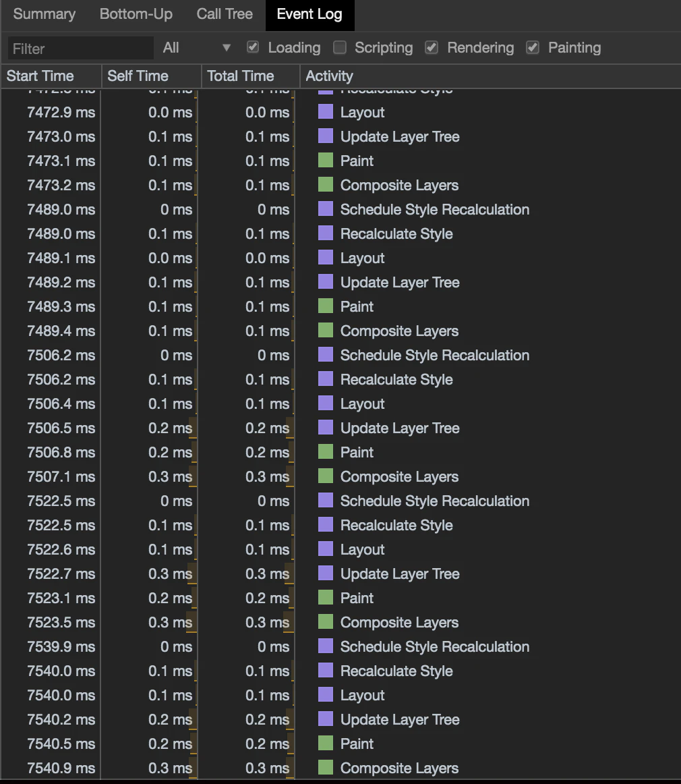Open the All duration filter dropdown
The image size is (681, 784).
coord(197,48)
